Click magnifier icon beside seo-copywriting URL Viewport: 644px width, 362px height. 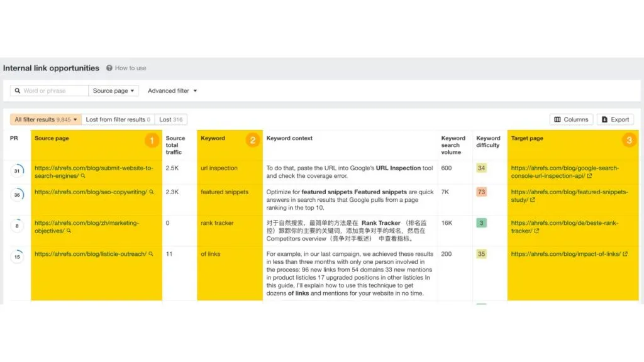click(x=151, y=192)
